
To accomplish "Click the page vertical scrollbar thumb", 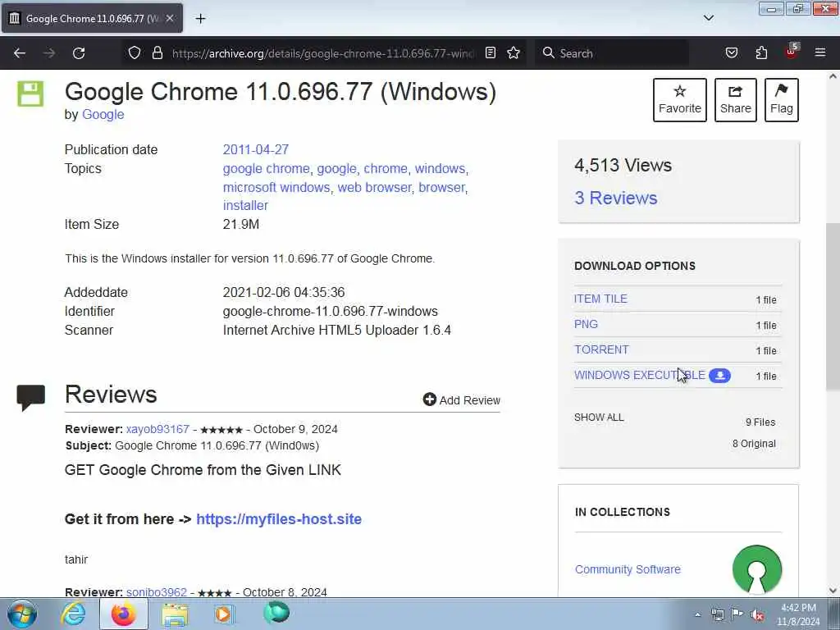I will (x=833, y=307).
